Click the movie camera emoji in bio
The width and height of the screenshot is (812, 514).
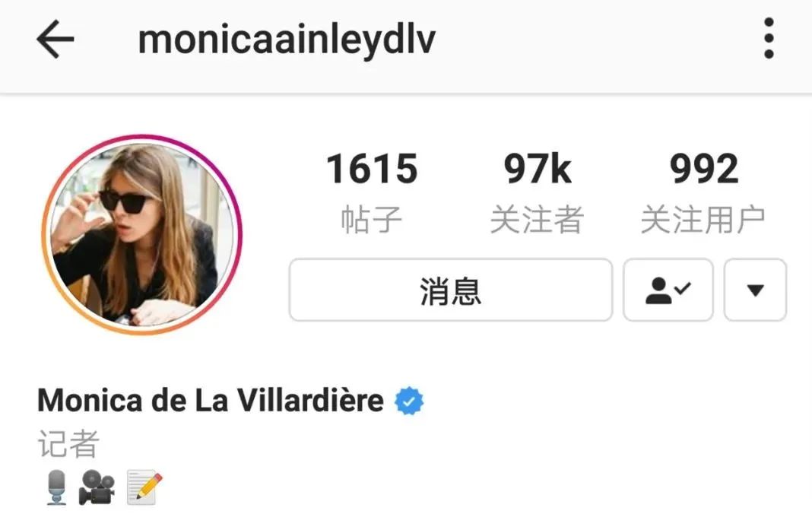click(x=97, y=487)
